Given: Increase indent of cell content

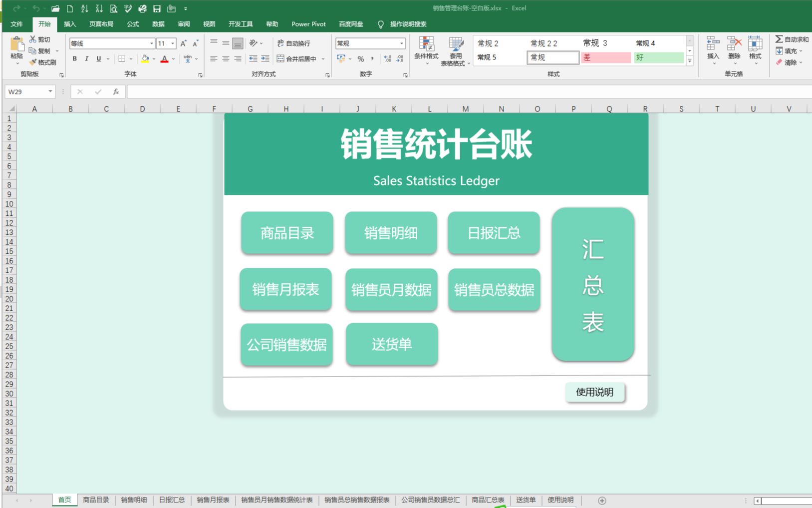Looking at the screenshot, I should [x=265, y=58].
